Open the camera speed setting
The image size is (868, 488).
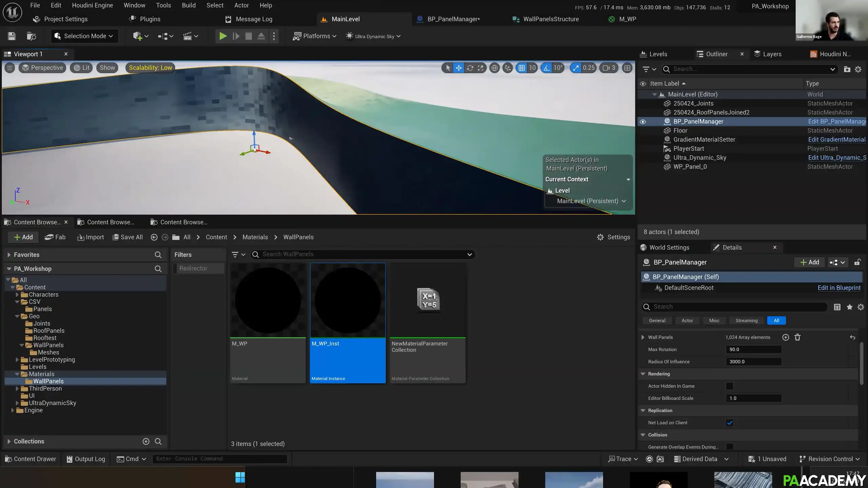(x=609, y=68)
